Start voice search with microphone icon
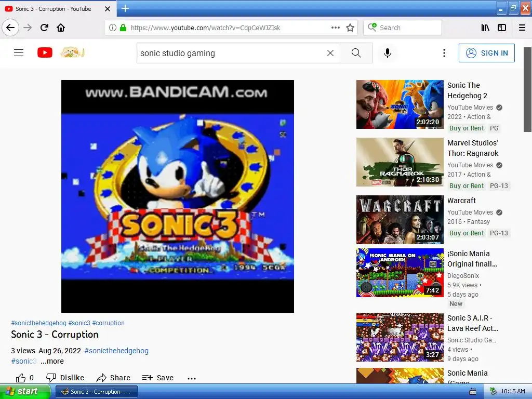This screenshot has width=532, height=399. 388,53
